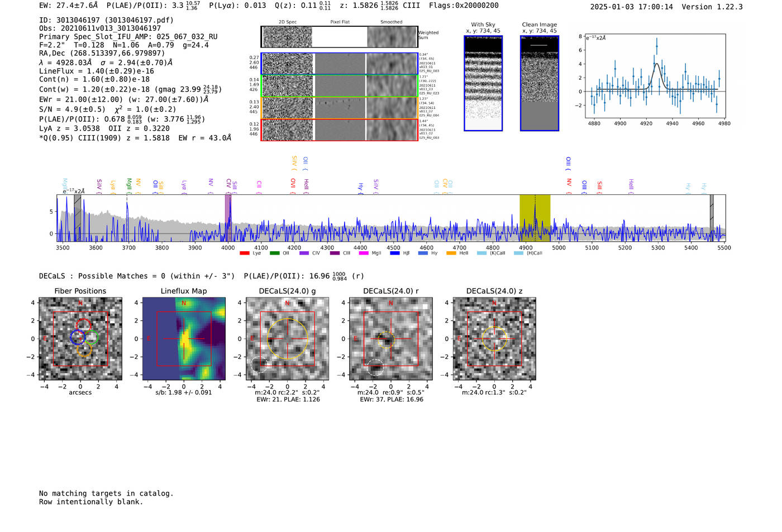The width and height of the screenshot is (782, 532).
Task: Click the No matching targets in catalog text
Action: click(106, 493)
